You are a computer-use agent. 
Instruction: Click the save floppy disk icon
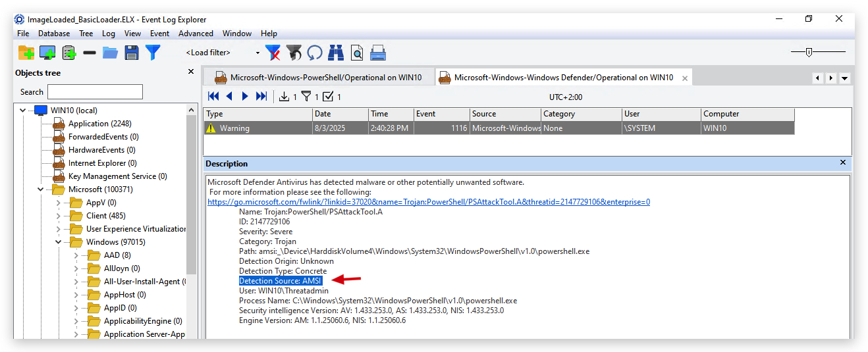point(132,53)
